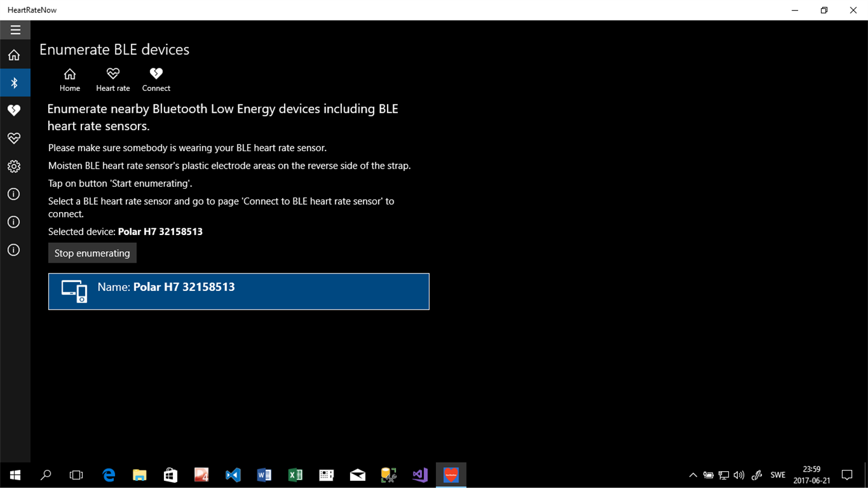Open Settings via sidebar gear icon
Image resolution: width=868 pixels, height=488 pixels.
pos(14,166)
